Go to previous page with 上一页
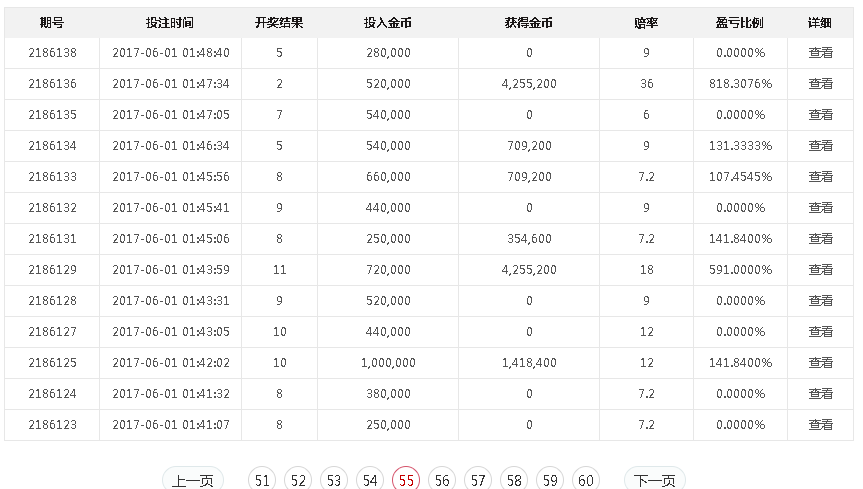Image resolution: width=863 pixels, height=489 pixels. point(192,481)
